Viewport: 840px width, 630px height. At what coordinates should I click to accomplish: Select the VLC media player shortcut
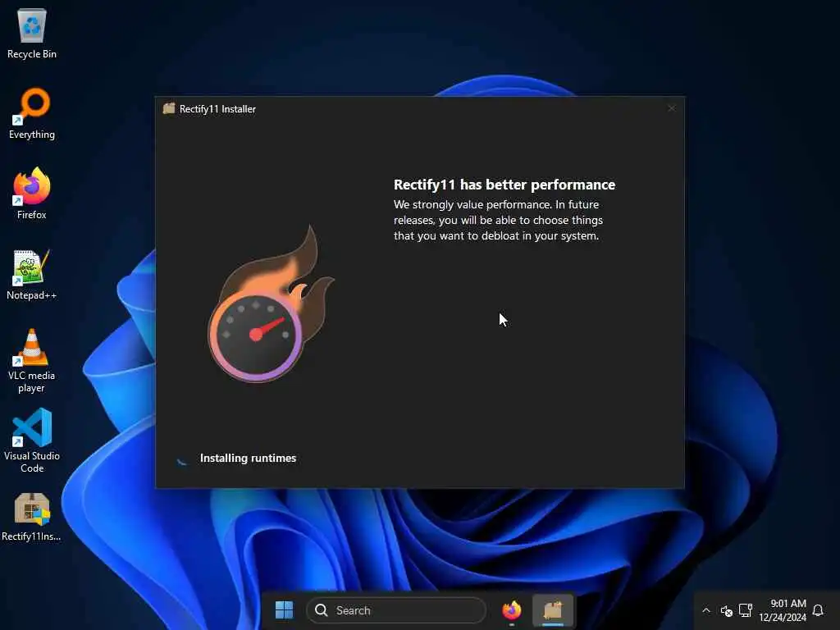point(32,361)
